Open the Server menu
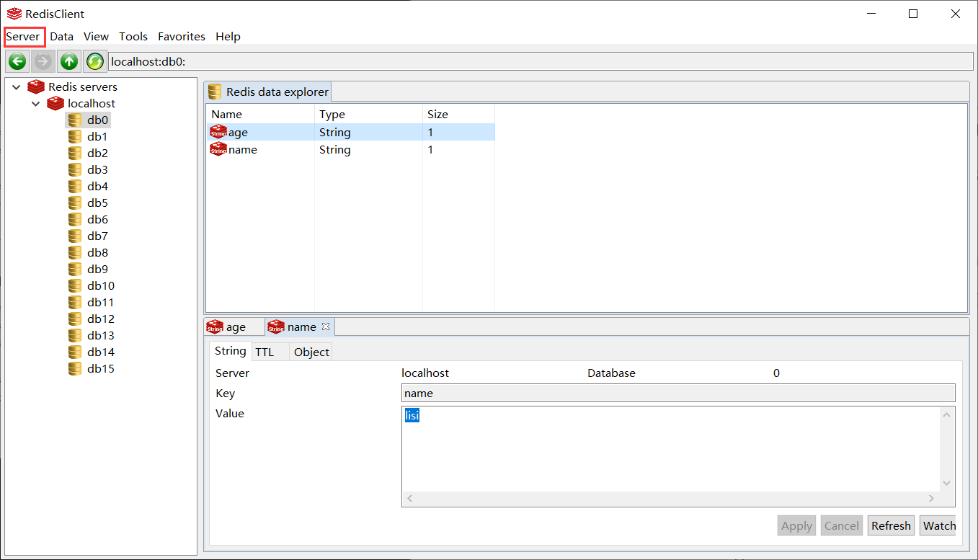 23,36
